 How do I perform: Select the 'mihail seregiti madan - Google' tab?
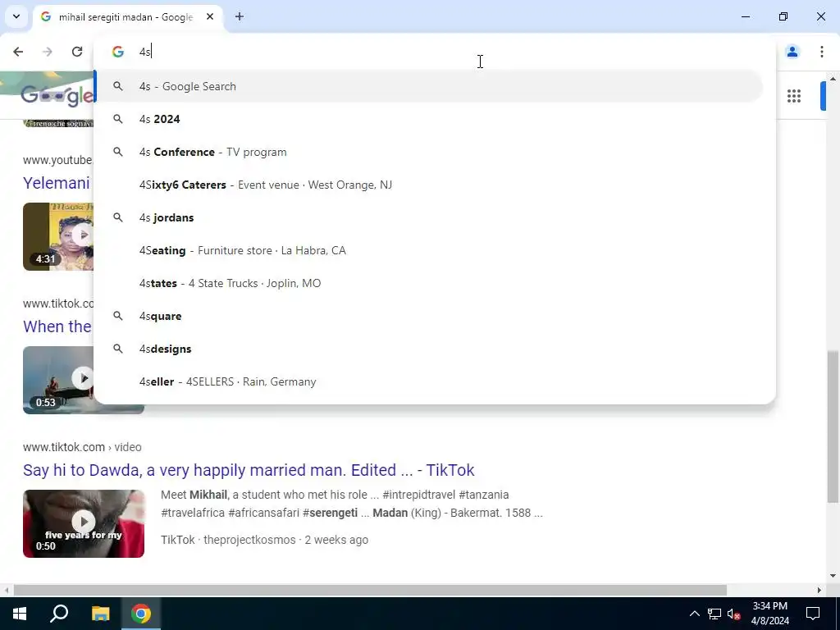coord(127,17)
